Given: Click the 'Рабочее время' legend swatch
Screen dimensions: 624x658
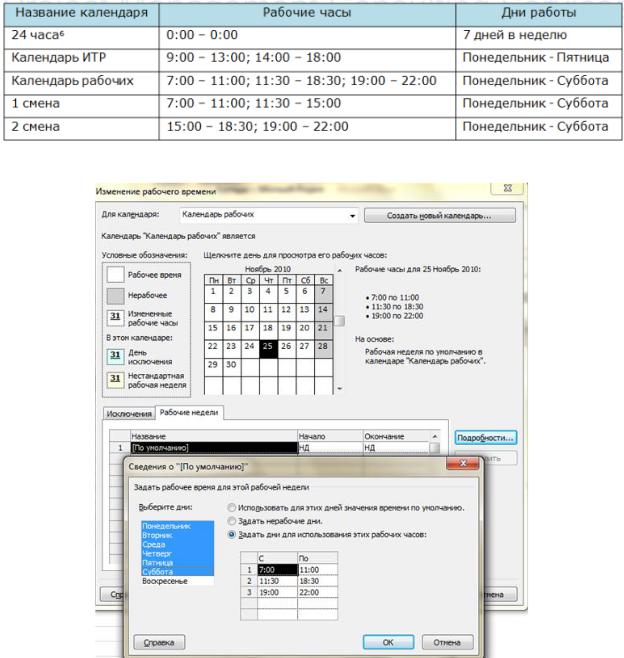Looking at the screenshot, I should (115, 274).
